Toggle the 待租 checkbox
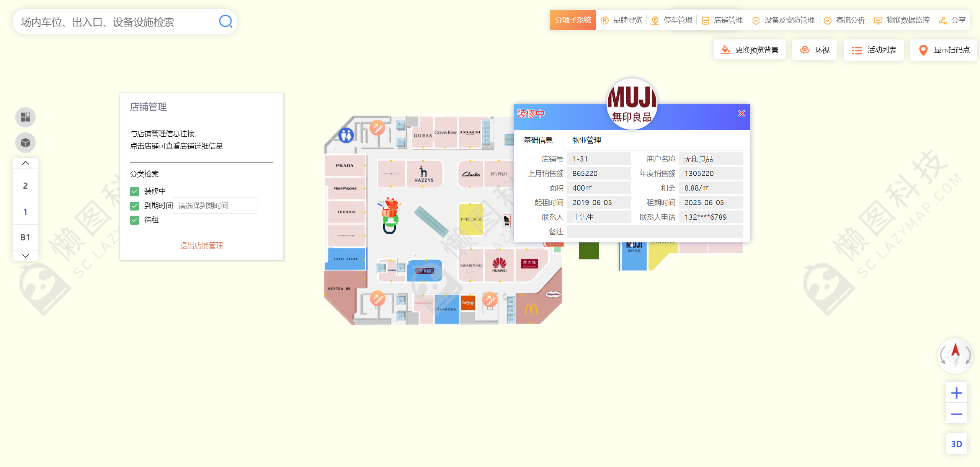 134,220
